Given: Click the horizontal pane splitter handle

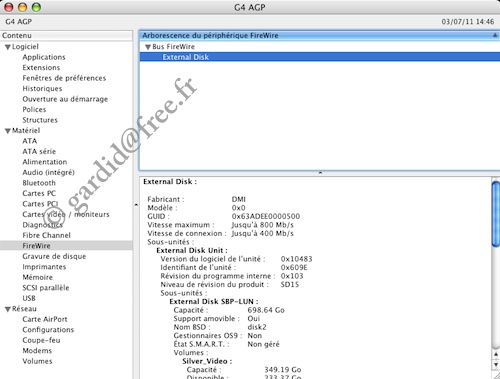Looking at the screenshot, I should coord(320,173).
